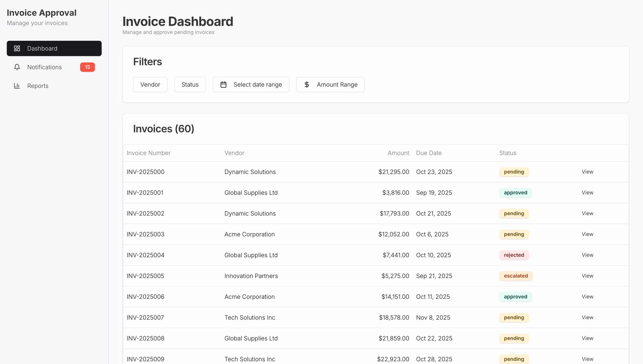The height and width of the screenshot is (364, 643).
Task: View the rejected invoice INV-2025004
Action: (587, 255)
